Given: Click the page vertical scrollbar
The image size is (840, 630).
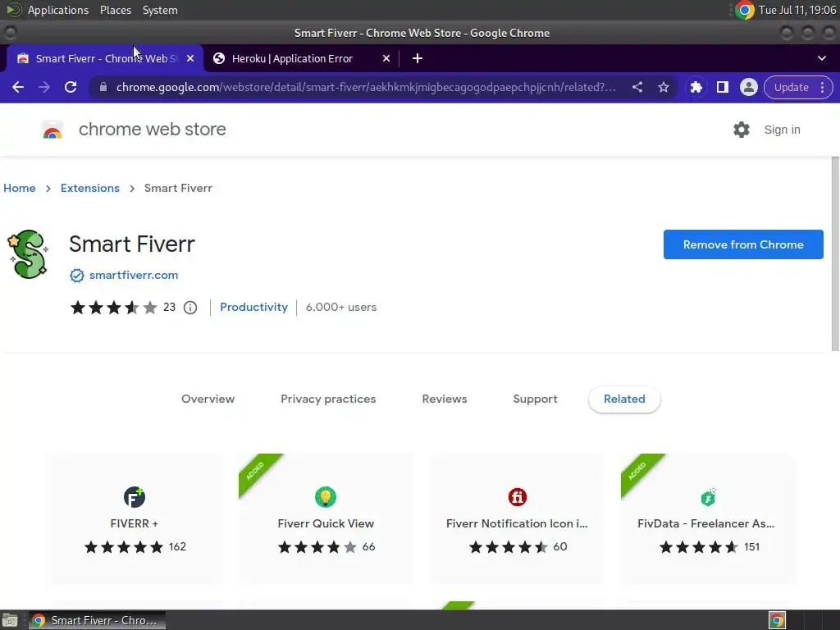Looking at the screenshot, I should [834, 254].
